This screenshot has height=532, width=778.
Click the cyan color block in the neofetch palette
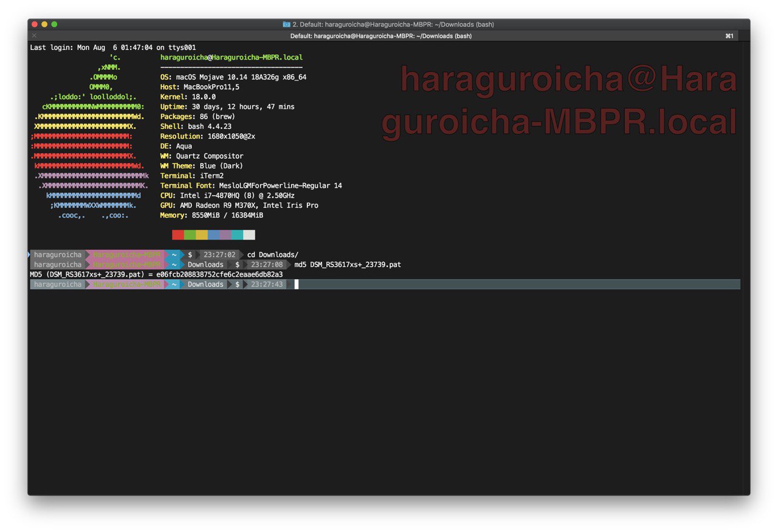pos(237,235)
